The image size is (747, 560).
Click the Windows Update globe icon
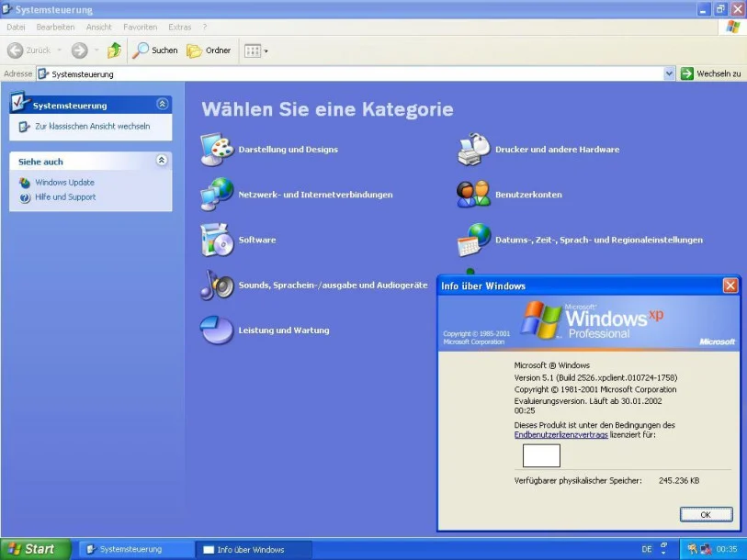[x=25, y=183]
